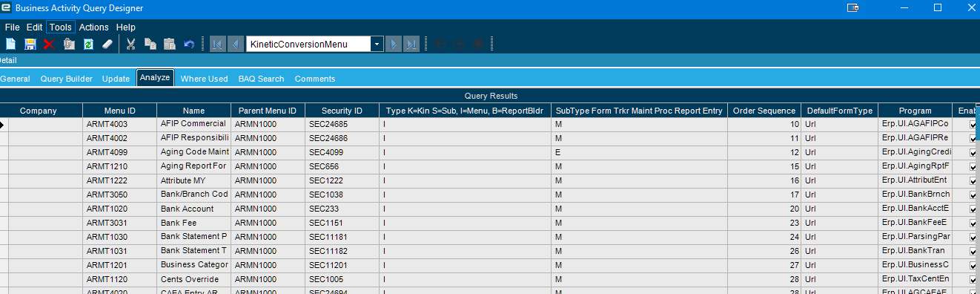
Task: Click the Query Results grid caption
Action: pyautogui.click(x=490, y=96)
